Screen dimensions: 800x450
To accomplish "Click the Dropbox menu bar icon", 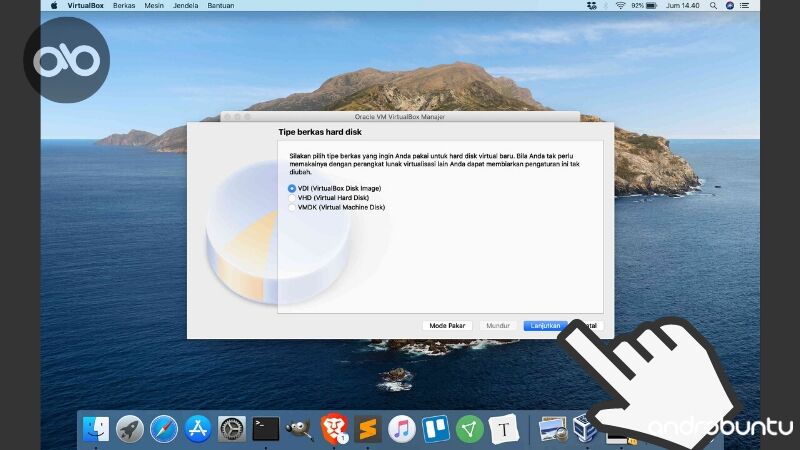I will pos(592,6).
